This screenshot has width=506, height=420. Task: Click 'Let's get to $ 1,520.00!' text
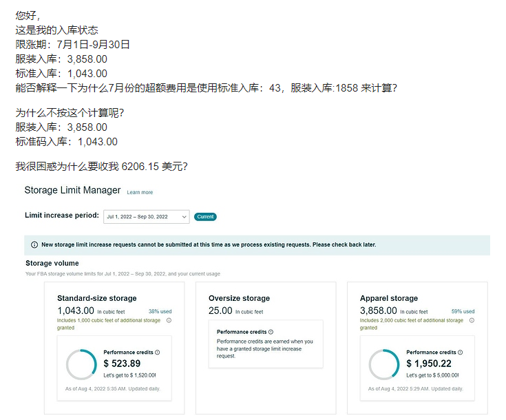point(129,375)
